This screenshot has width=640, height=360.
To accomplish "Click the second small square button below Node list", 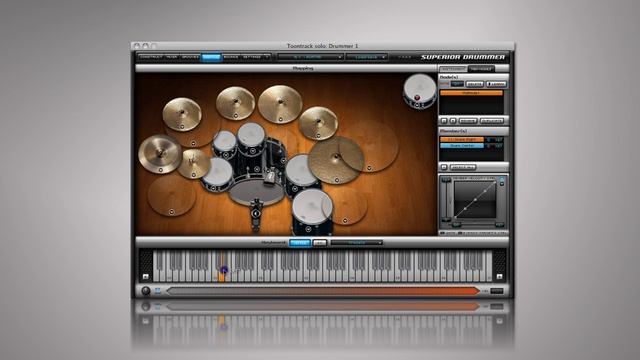I will [453, 121].
